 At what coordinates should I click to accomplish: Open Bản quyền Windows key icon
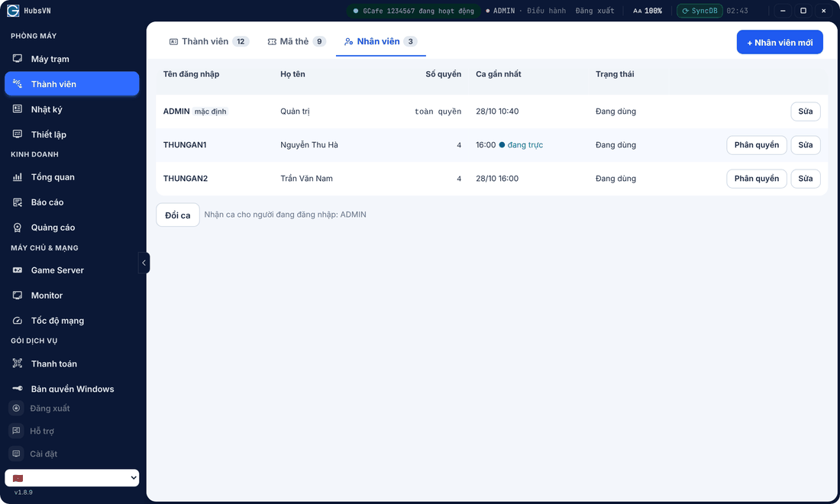click(18, 389)
